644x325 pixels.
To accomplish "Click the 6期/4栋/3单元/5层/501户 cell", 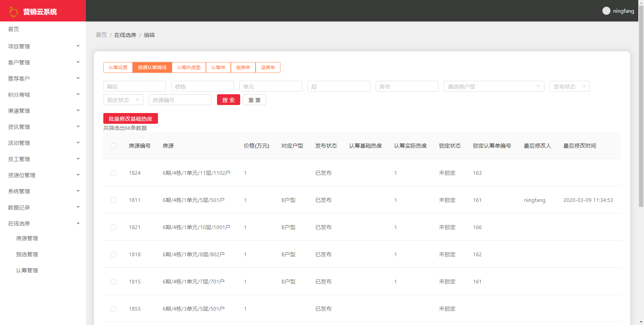I will (x=194, y=309).
